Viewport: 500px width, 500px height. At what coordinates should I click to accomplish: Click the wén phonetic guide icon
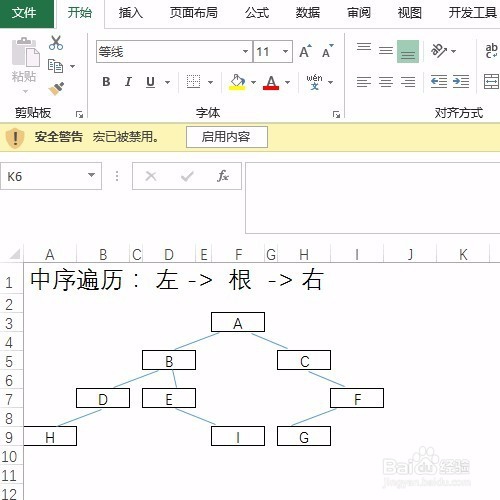(314, 82)
